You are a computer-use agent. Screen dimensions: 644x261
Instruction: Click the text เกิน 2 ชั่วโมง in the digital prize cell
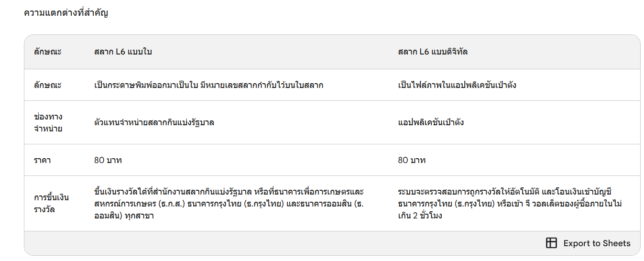point(420,216)
